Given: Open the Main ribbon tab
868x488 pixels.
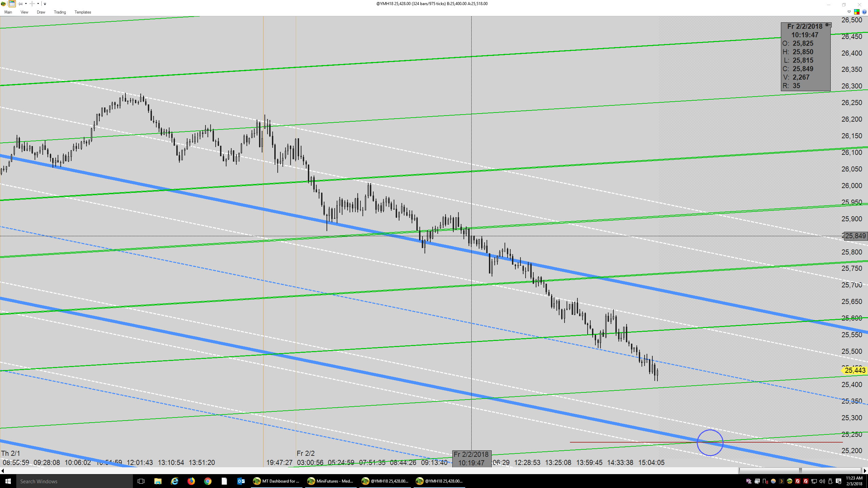Looking at the screenshot, I should click(8, 12).
